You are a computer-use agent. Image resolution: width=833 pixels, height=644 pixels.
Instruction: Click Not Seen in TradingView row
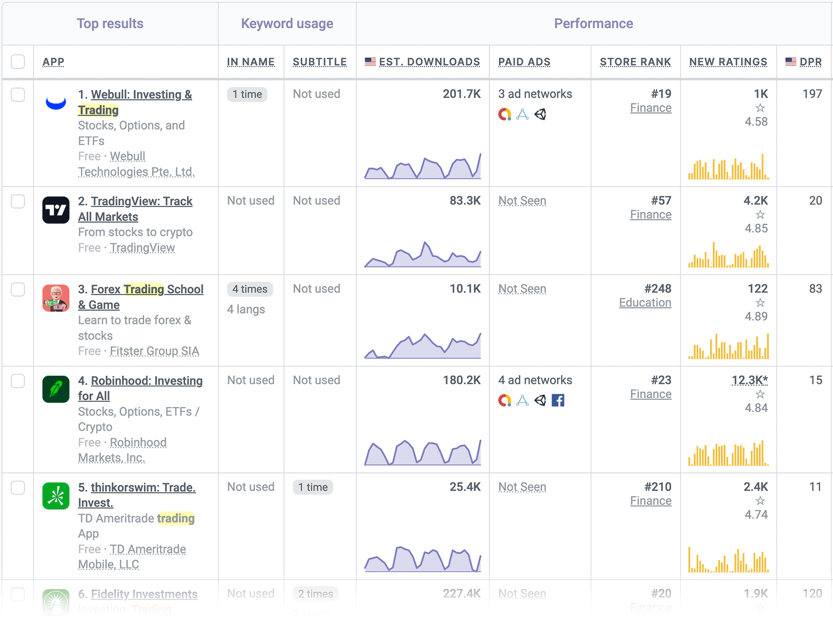click(x=522, y=201)
